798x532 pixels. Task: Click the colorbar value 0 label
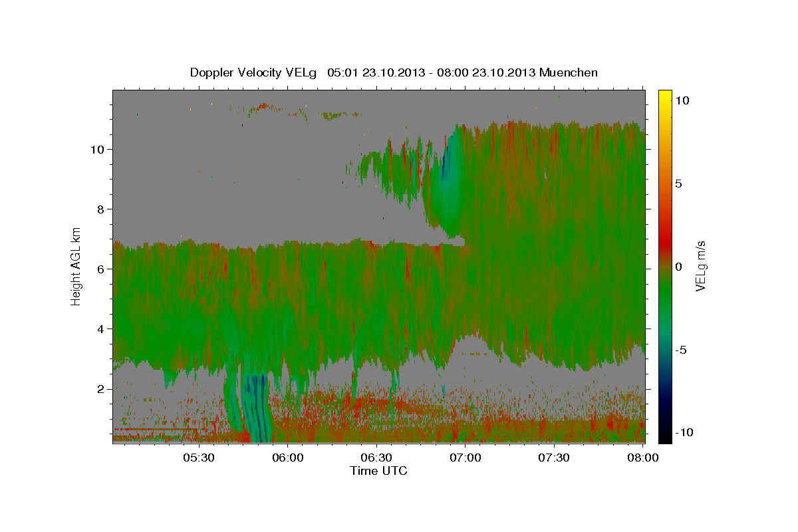pyautogui.click(x=680, y=266)
